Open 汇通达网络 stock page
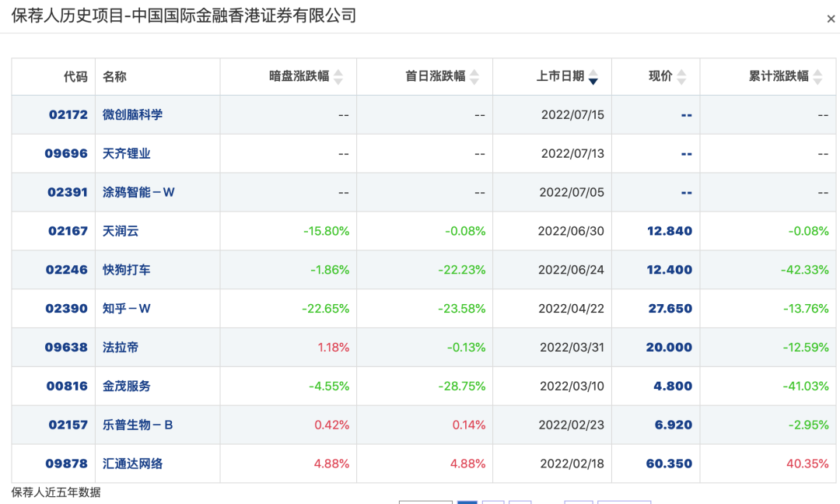 tap(132, 464)
